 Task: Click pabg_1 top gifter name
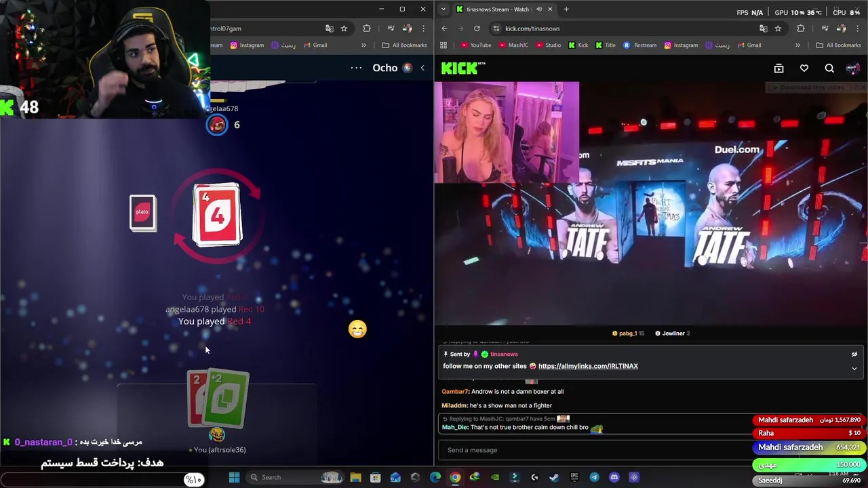pyautogui.click(x=627, y=333)
